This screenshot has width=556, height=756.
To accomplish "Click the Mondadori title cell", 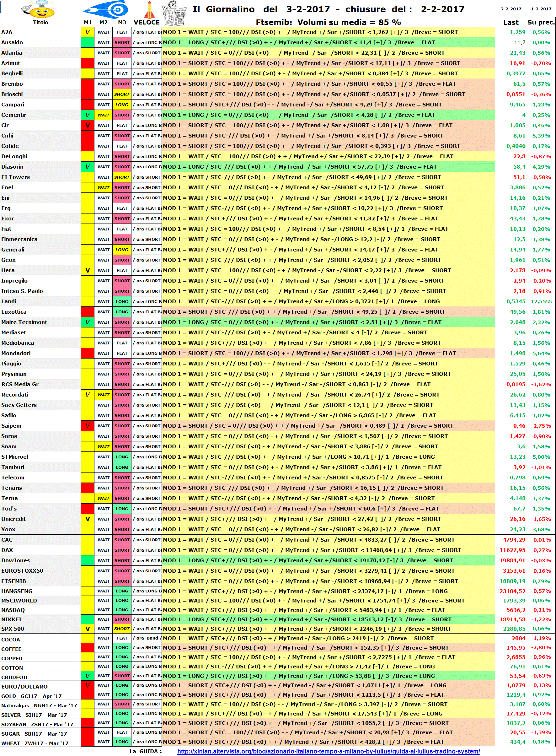I will 40,353.
